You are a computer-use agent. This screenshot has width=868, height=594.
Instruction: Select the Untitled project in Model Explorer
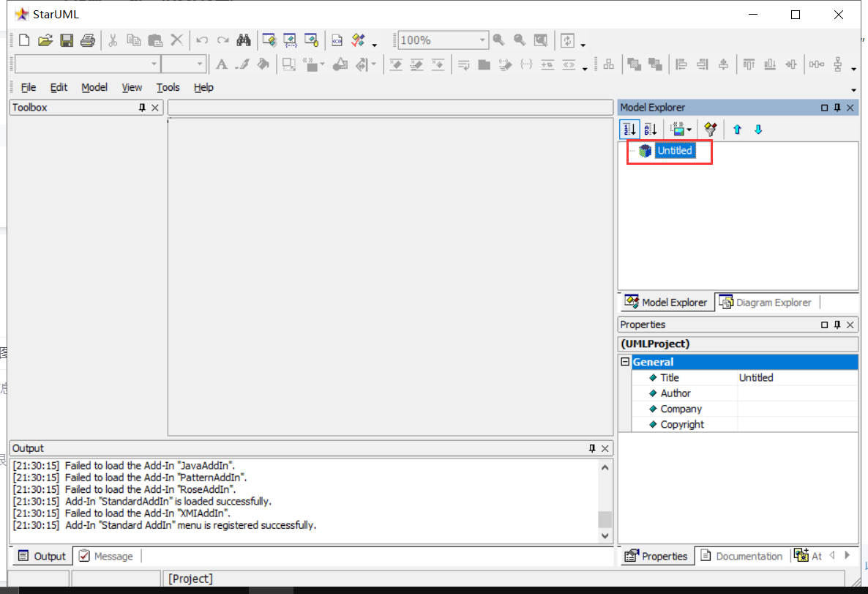coord(674,151)
